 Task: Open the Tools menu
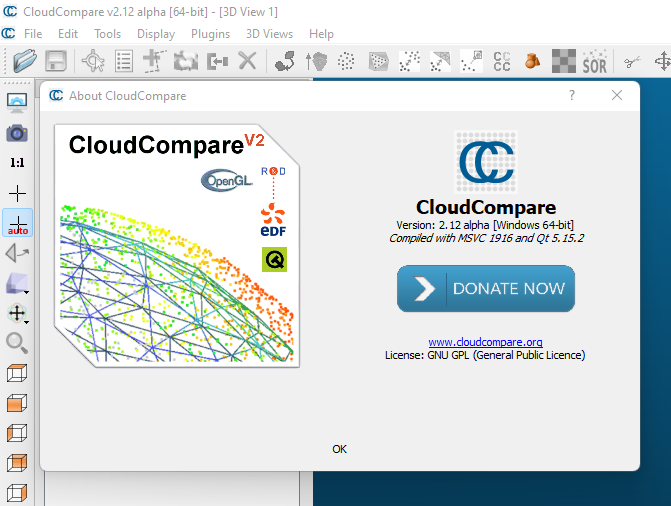(x=107, y=33)
